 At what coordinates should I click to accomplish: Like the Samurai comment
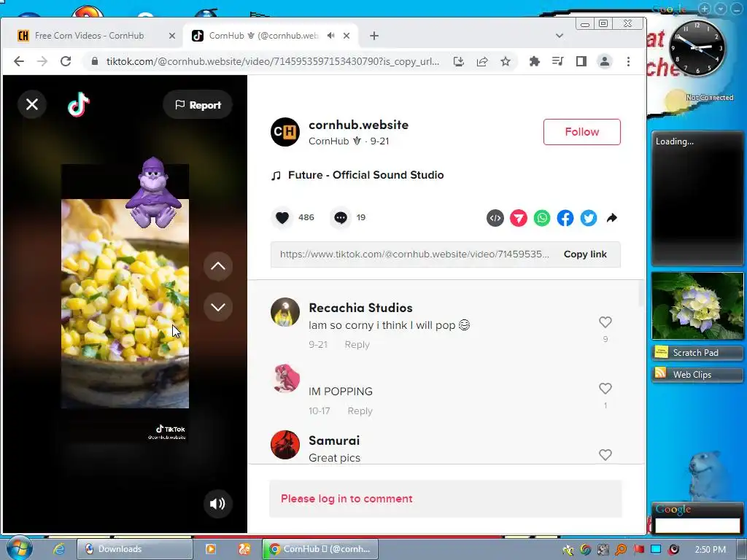point(605,455)
